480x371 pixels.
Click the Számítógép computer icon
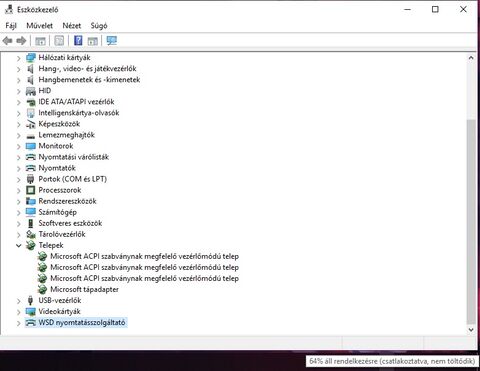31,212
